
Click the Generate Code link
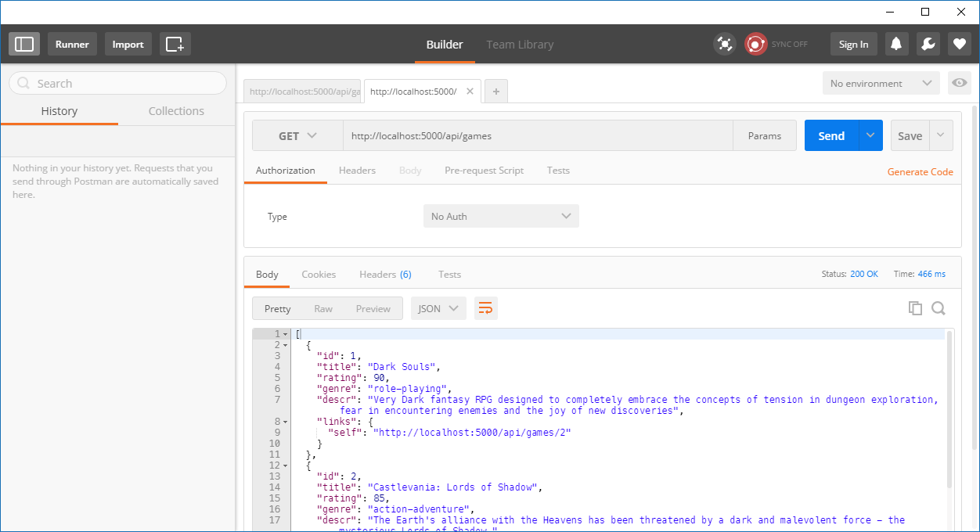click(920, 171)
